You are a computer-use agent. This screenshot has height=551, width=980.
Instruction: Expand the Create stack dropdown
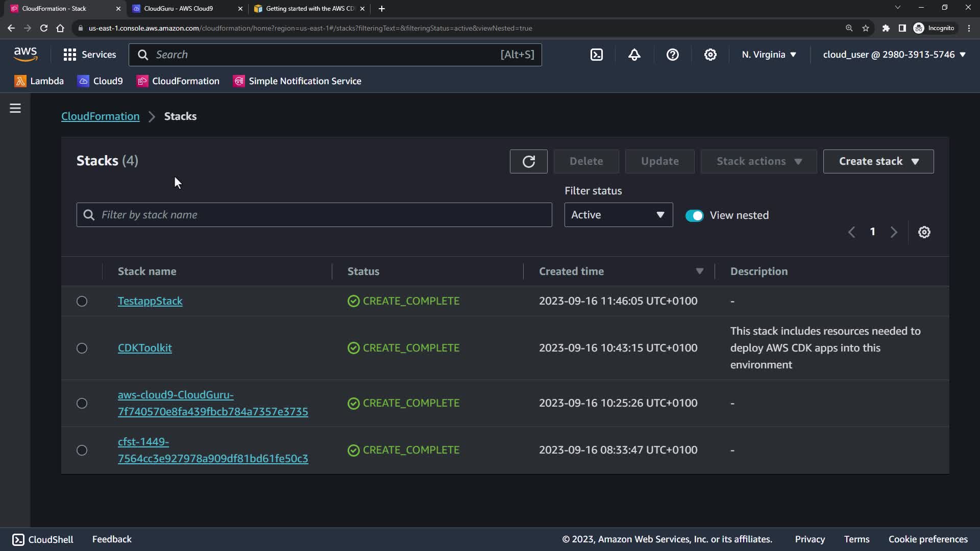point(878,161)
